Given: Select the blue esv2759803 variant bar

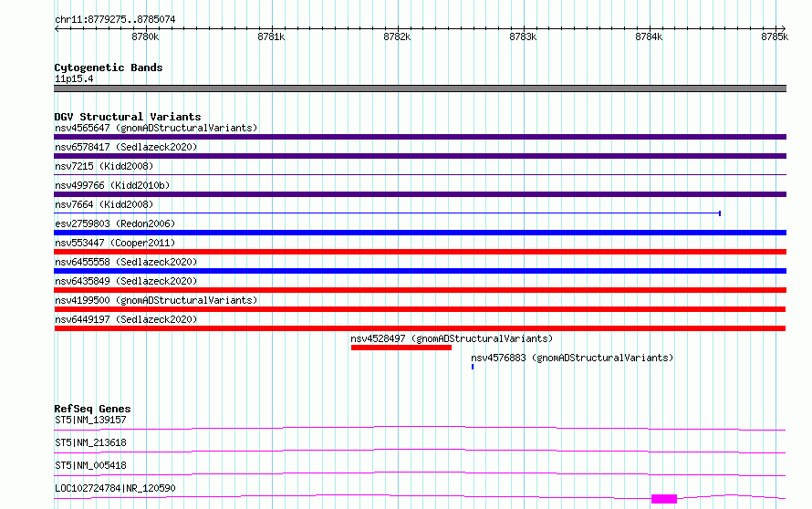Looking at the screenshot, I should [420, 233].
